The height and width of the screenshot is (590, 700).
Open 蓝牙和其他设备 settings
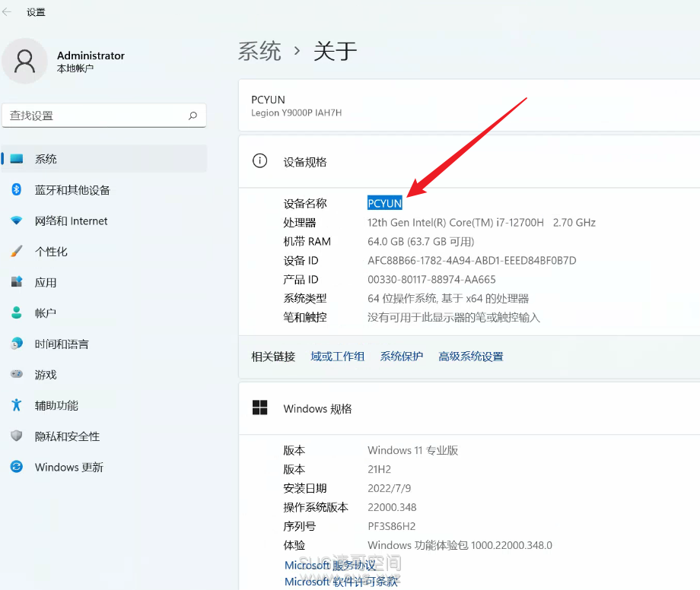pos(104,189)
